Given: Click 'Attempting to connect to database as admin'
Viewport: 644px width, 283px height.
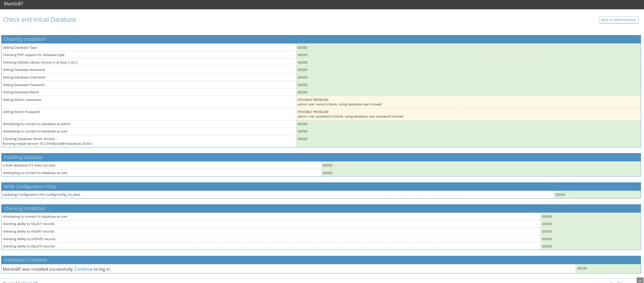Looking at the screenshot, I should pos(37,124).
